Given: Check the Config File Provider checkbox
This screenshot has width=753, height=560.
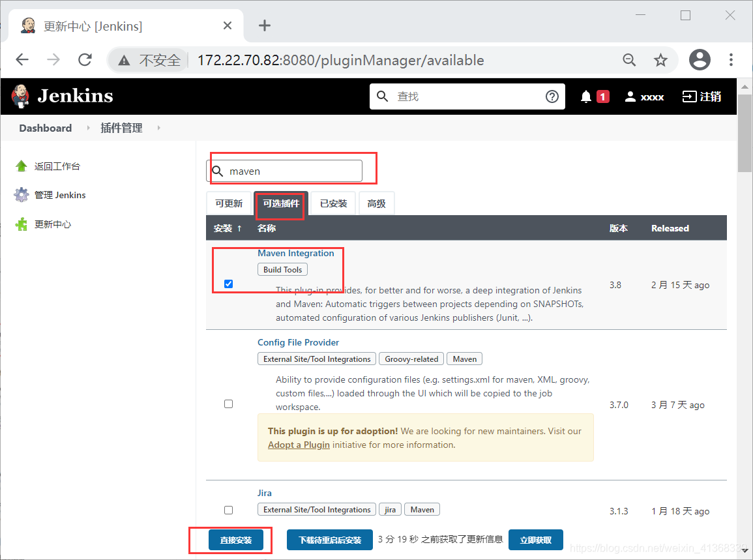Looking at the screenshot, I should 229,404.
